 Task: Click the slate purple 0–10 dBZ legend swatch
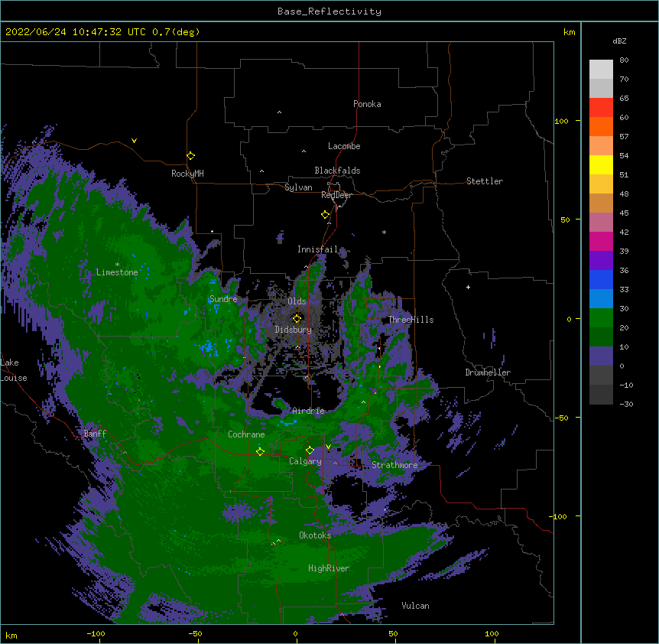[601, 356]
